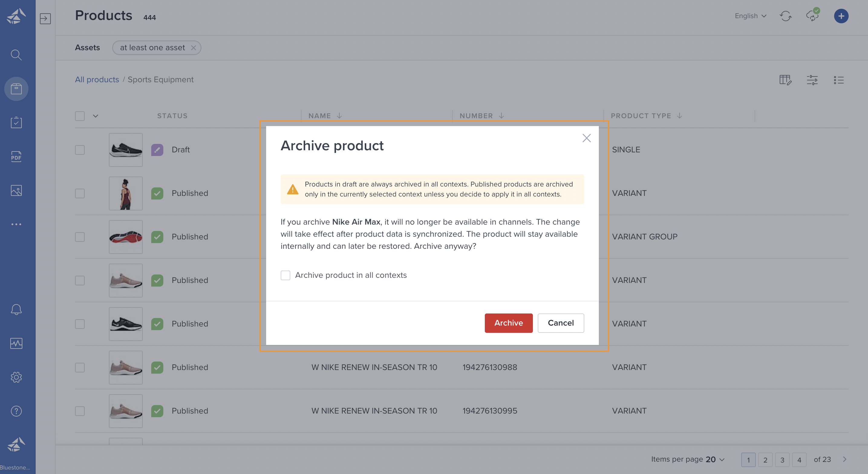
Task: Select checkbox of VARIANT GROUP row
Action: tap(80, 237)
